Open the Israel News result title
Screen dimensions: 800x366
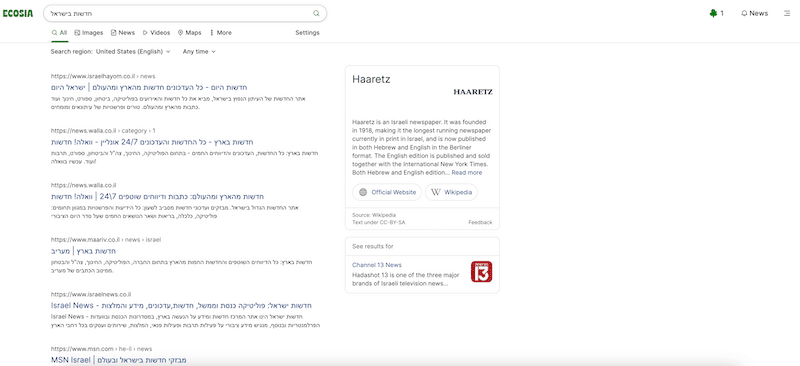pos(181,306)
